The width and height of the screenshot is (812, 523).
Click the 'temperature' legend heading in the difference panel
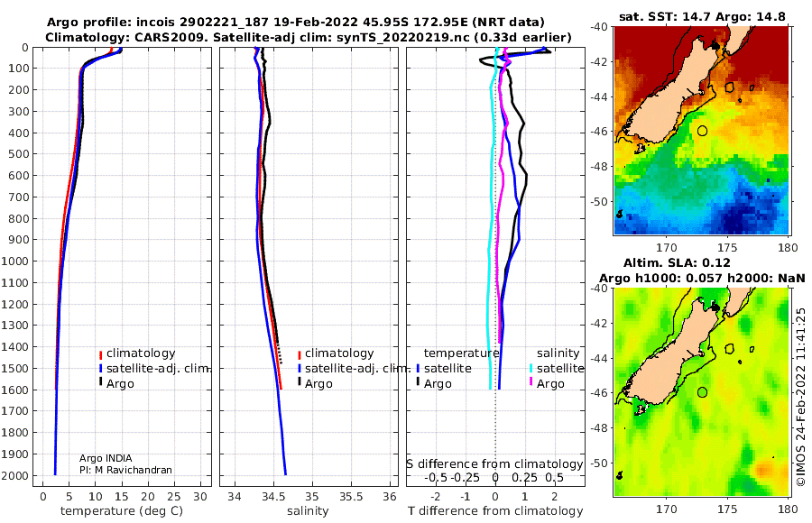461,353
